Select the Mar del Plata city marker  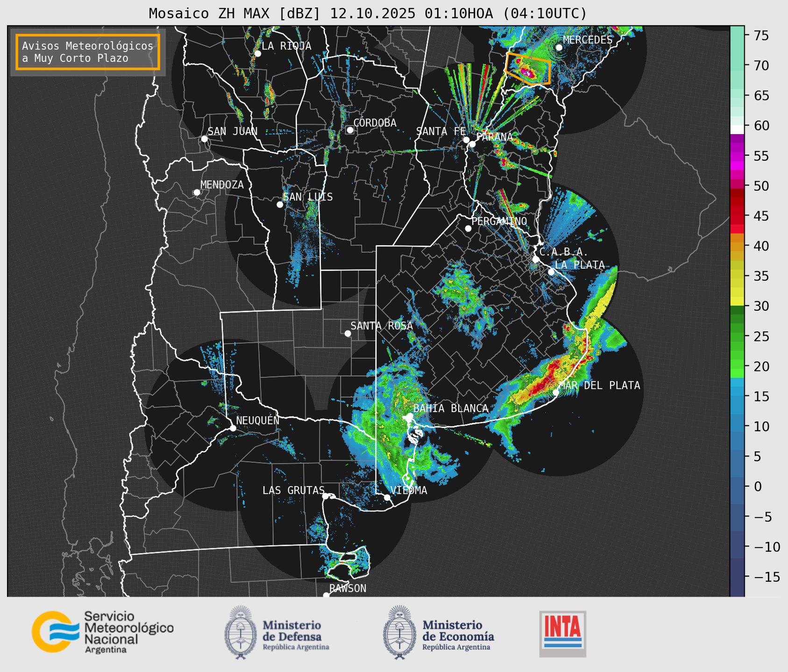pos(556,393)
